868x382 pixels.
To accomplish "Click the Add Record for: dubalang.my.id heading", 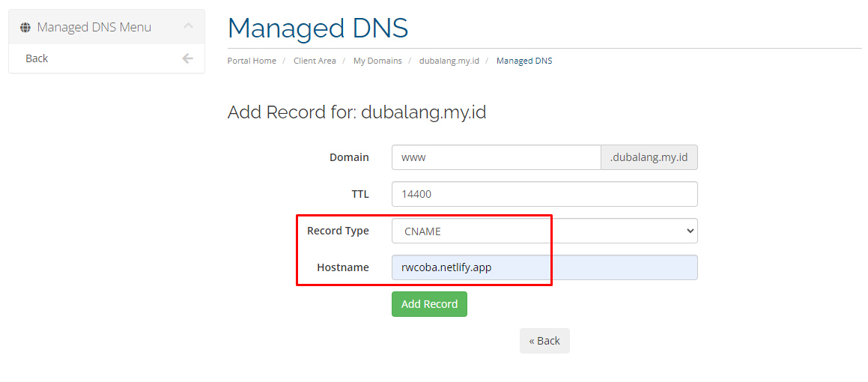I will [x=357, y=113].
